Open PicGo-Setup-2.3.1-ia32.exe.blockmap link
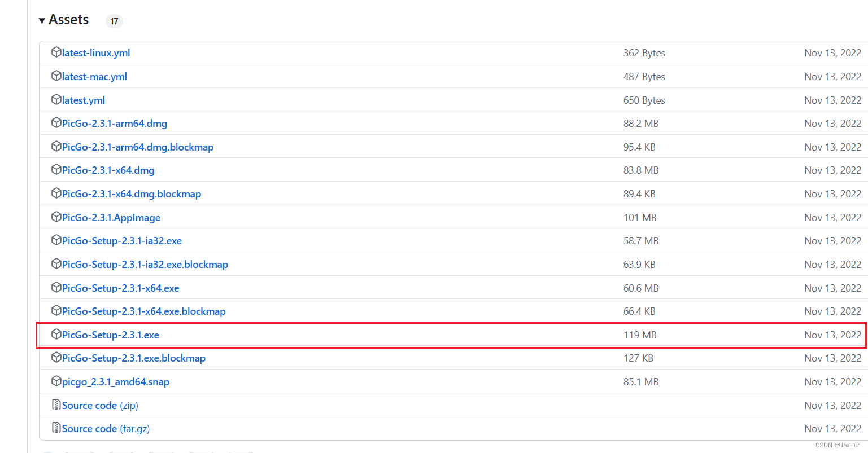 (145, 265)
